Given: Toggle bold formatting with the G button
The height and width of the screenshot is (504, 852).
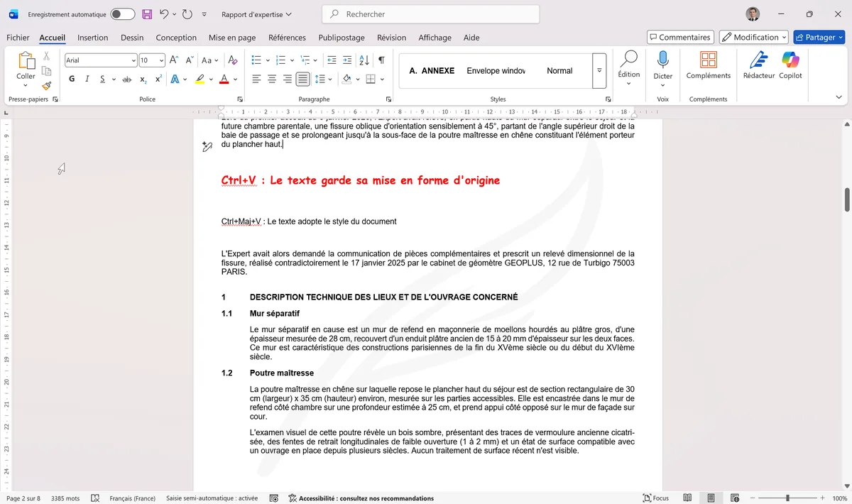Looking at the screenshot, I should [71, 79].
